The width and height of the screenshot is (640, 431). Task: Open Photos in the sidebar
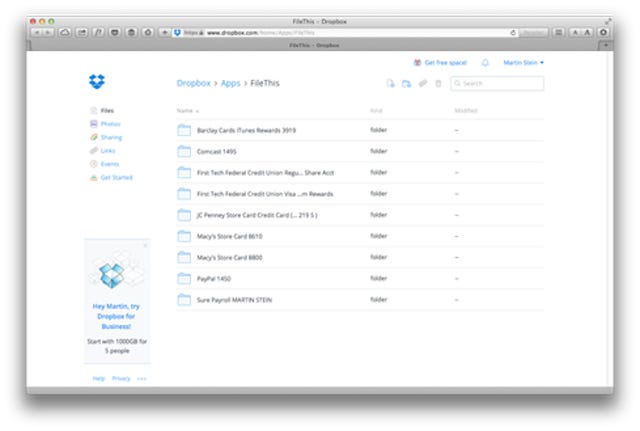tap(111, 124)
